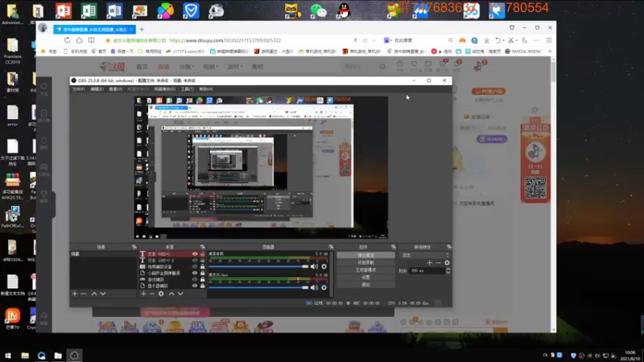The image size is (644, 362).
Task: Open OBS 编辑(E) menu
Action: coord(97,89)
